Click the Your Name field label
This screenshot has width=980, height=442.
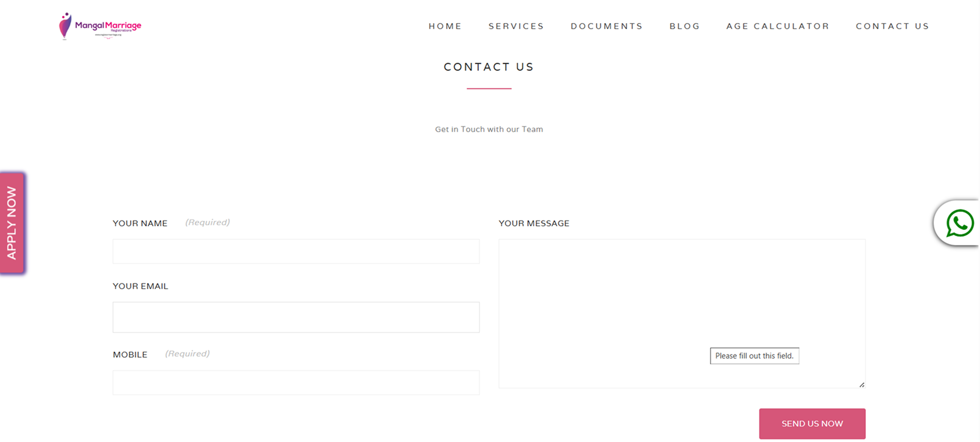140,223
